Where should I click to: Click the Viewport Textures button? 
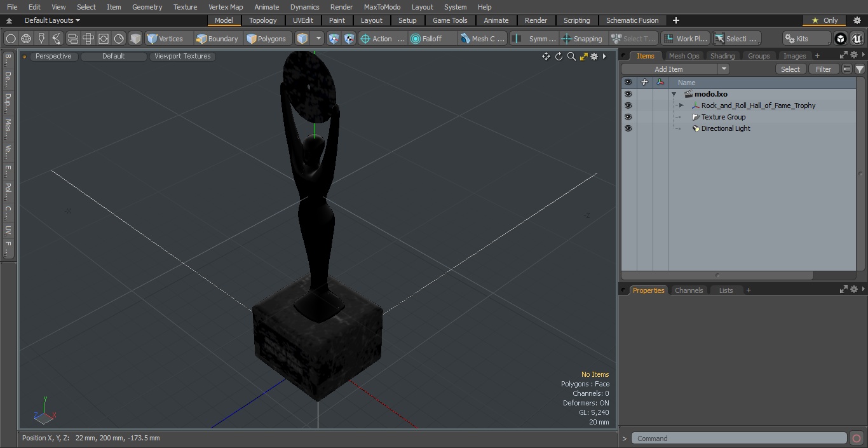pos(182,56)
